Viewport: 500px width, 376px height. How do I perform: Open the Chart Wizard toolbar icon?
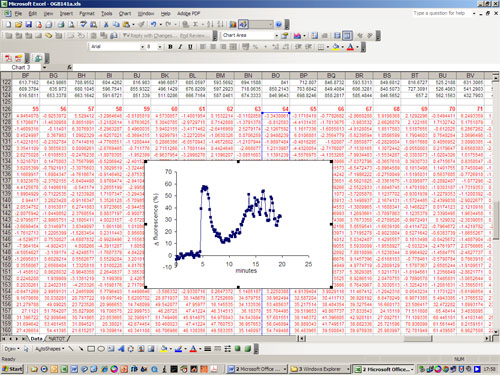click(233, 24)
